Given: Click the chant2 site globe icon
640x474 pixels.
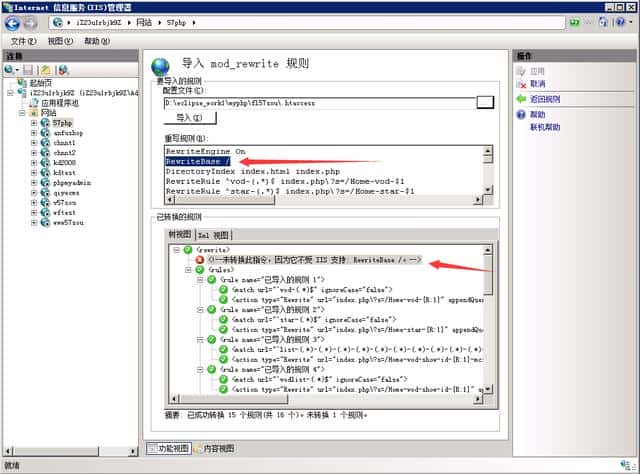Looking at the screenshot, I should click(x=45, y=153).
